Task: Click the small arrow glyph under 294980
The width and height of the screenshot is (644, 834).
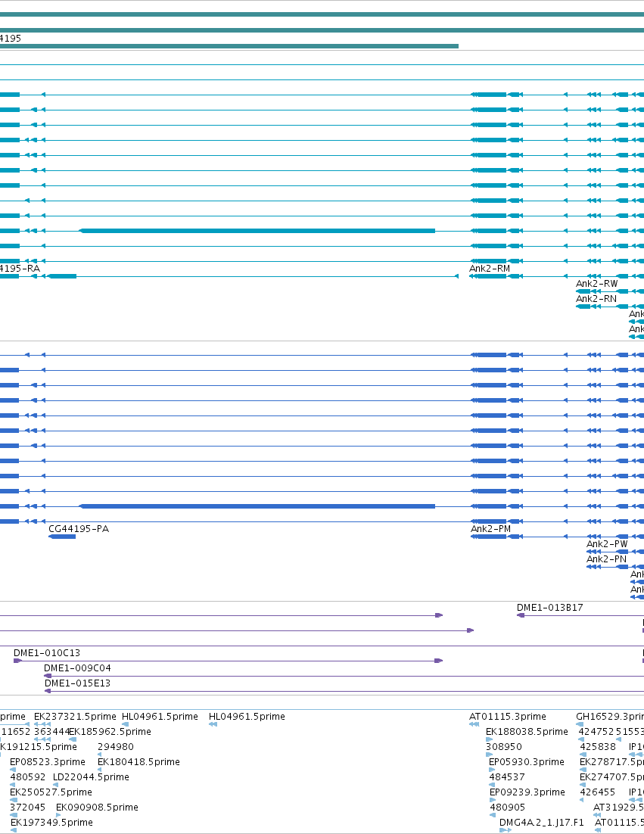Action: pyautogui.click(x=99, y=755)
